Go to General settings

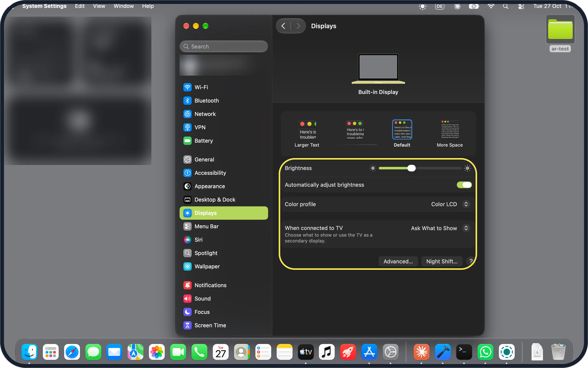click(x=224, y=159)
